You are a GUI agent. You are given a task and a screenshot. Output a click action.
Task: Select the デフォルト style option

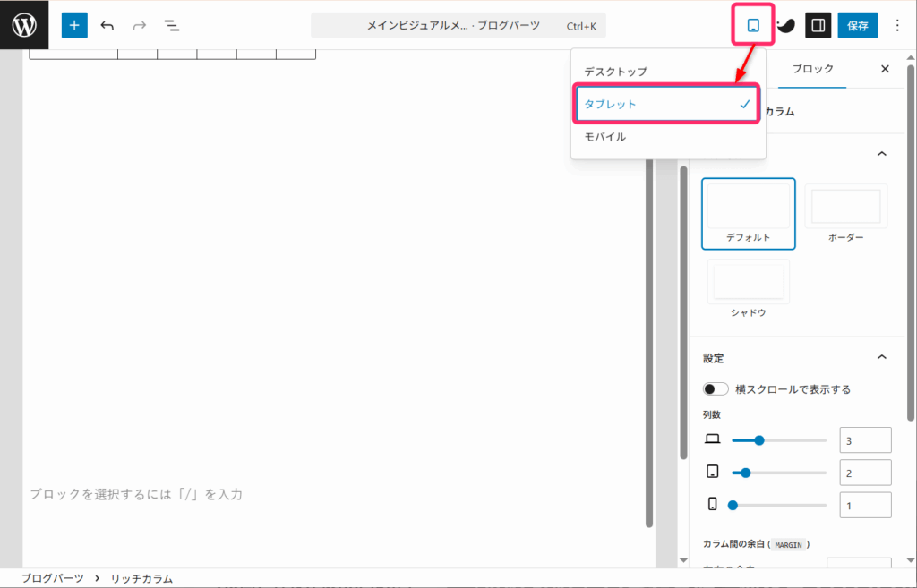[748, 213]
